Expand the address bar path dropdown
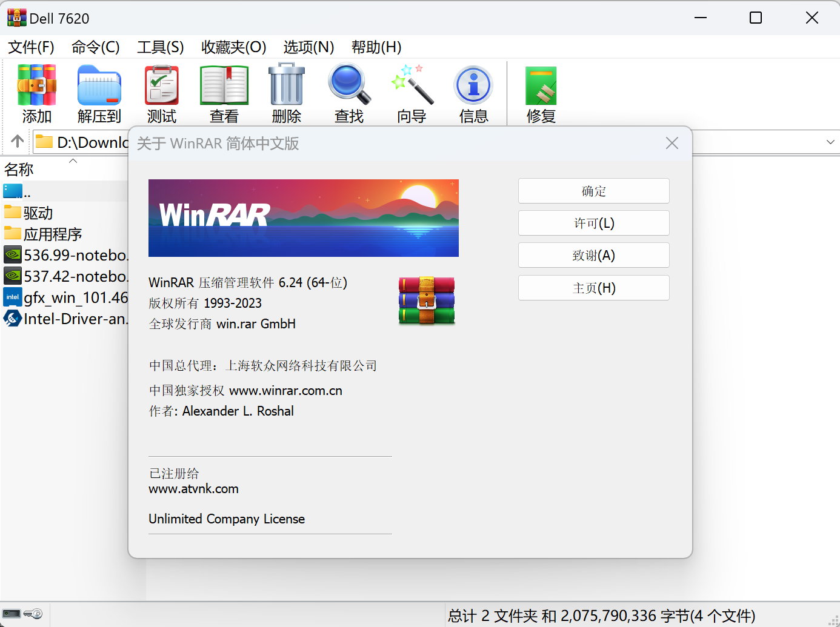Viewport: 840px width, 627px height. [830, 142]
